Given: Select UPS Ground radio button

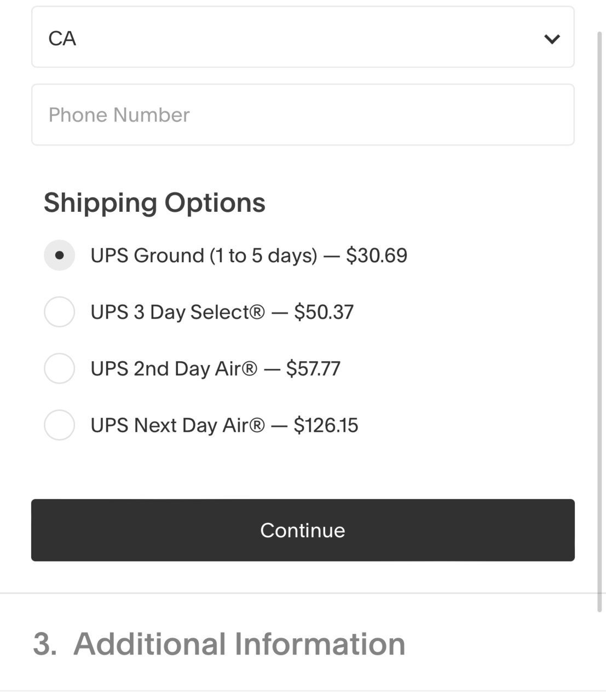Looking at the screenshot, I should click(59, 255).
